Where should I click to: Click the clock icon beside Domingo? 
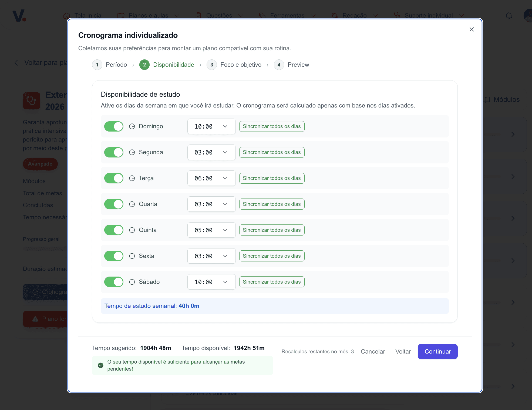coord(132,126)
